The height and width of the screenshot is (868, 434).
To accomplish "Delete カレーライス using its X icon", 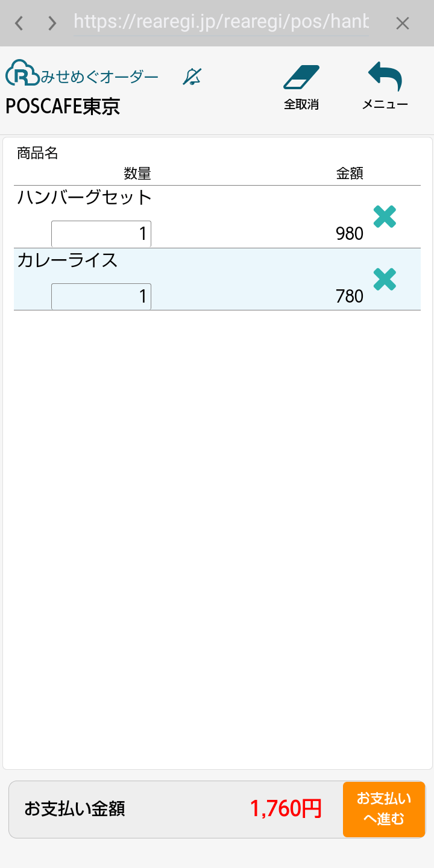I will [385, 279].
